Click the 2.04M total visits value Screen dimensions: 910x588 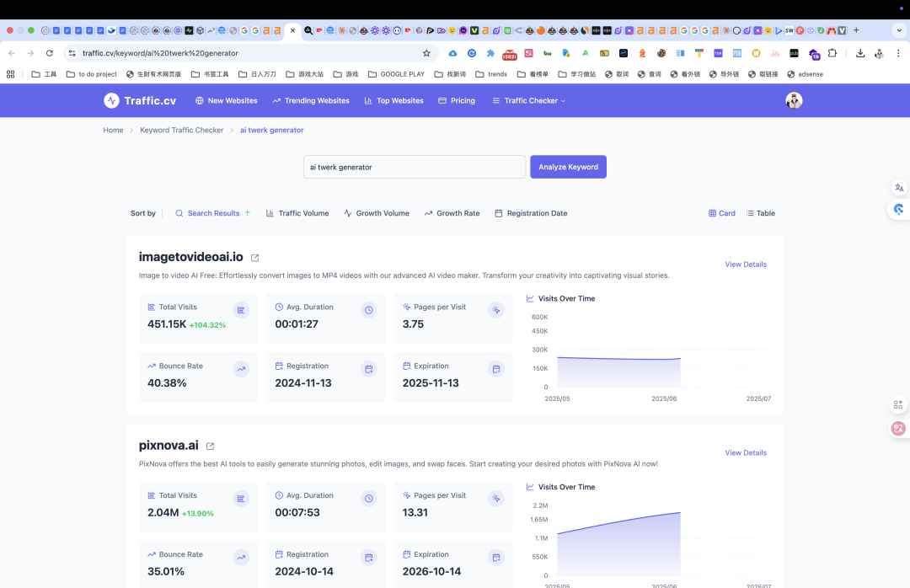click(x=163, y=512)
